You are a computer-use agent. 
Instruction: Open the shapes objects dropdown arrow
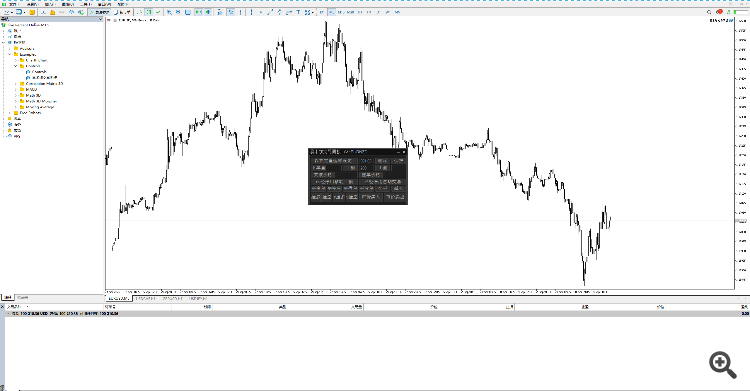[313, 12]
